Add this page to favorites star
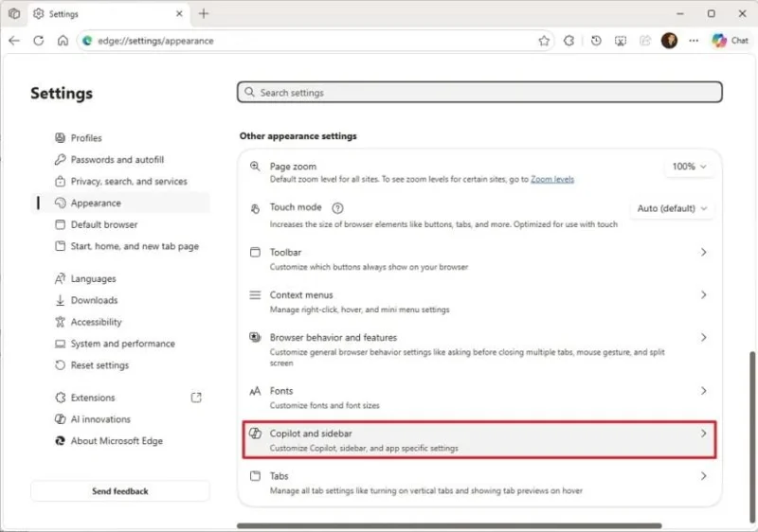758x532 pixels. [x=544, y=41]
